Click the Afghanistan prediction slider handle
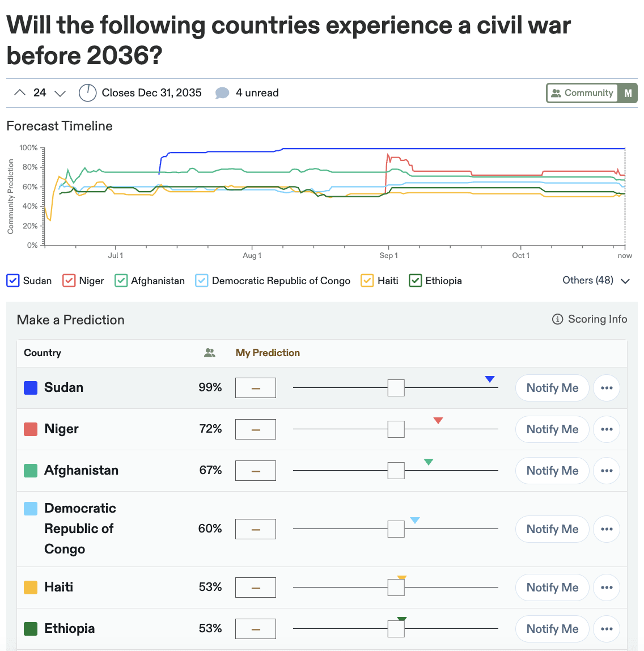The height and width of the screenshot is (651, 644). coord(396,471)
